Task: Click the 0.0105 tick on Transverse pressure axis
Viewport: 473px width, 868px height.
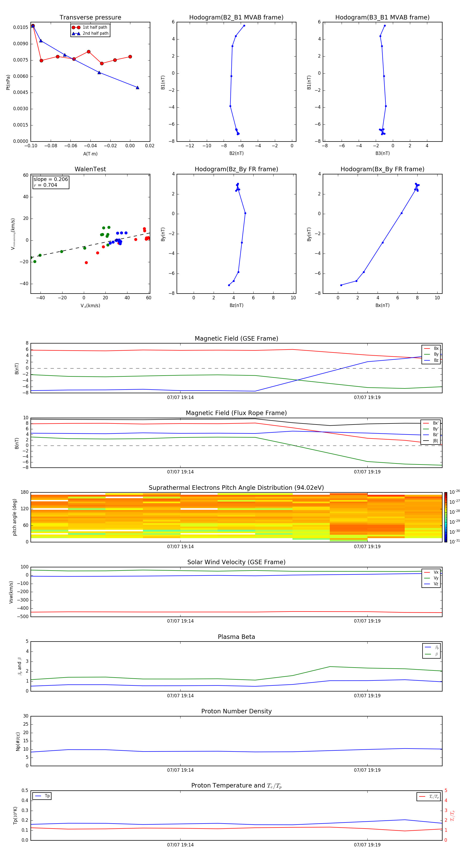Action: click(x=20, y=27)
